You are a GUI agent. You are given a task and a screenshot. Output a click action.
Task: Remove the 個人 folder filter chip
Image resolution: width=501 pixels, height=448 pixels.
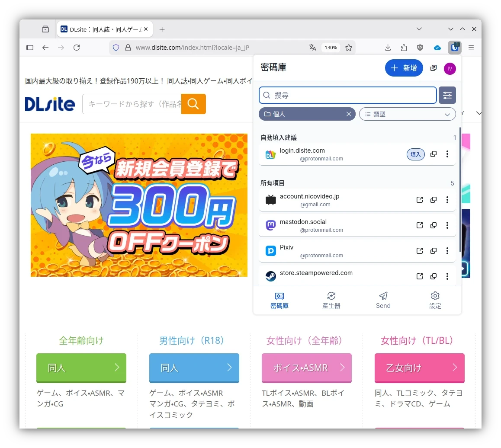[348, 114]
